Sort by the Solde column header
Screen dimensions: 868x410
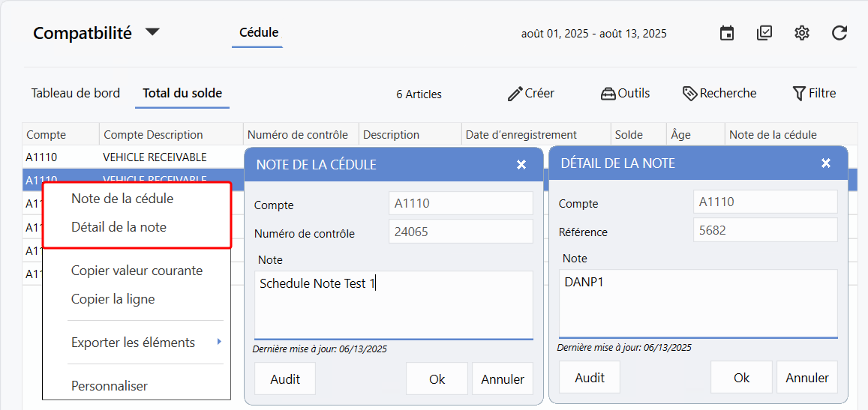[x=629, y=135]
